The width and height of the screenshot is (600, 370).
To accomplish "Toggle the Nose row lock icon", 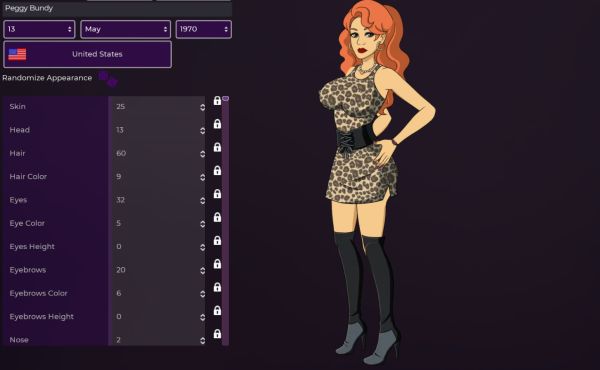I will 217,334.
